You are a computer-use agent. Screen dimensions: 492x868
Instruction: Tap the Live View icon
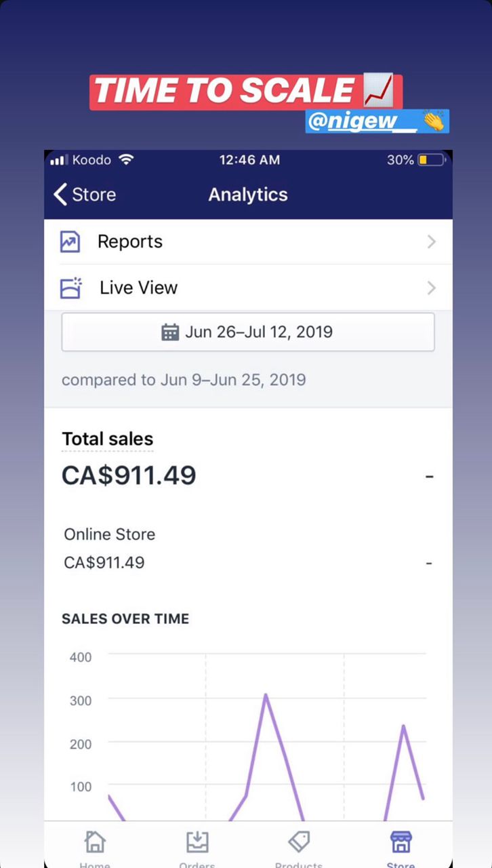tap(70, 288)
